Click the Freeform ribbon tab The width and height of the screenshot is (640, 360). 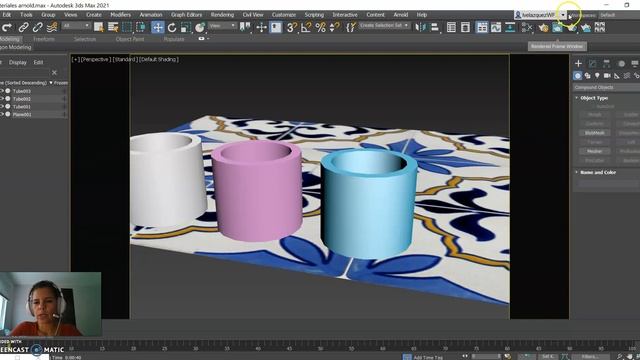(44, 39)
